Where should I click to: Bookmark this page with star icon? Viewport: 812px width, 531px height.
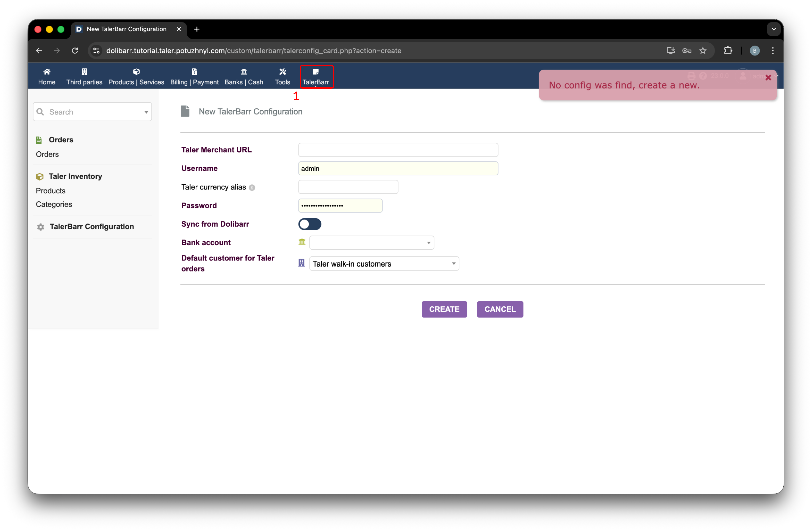pos(703,51)
